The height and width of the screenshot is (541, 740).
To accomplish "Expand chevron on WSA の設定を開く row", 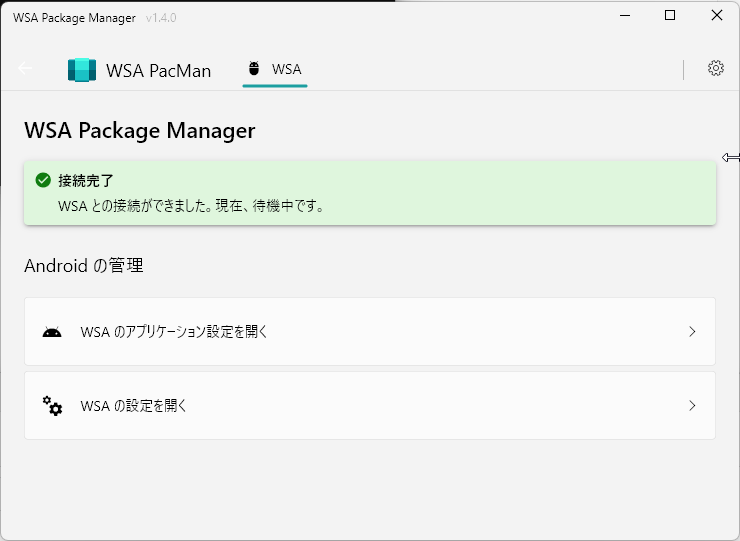I will [692, 406].
